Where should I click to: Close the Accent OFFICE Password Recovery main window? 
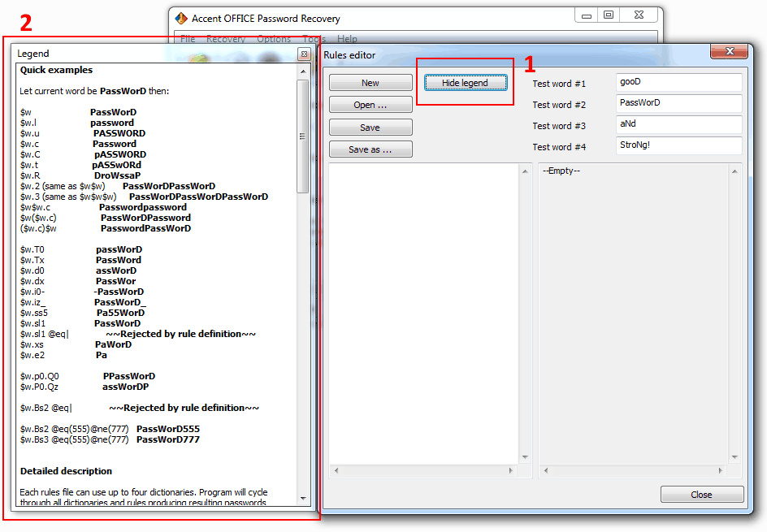click(639, 15)
